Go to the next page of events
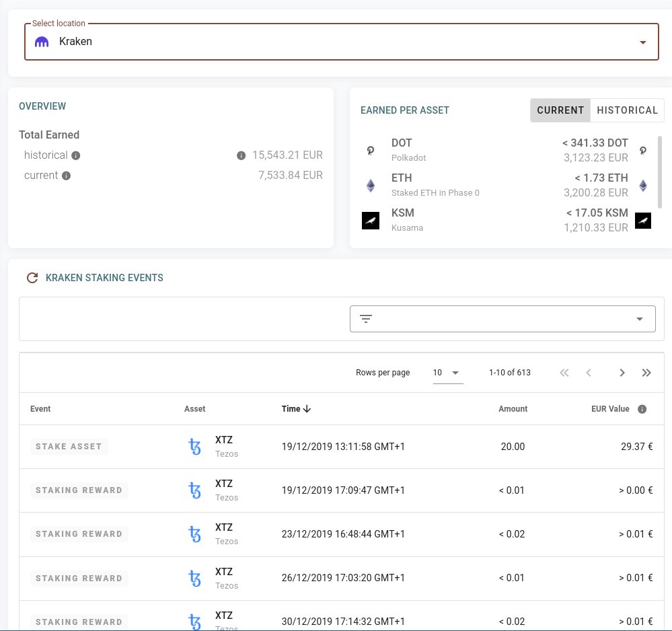 (622, 373)
